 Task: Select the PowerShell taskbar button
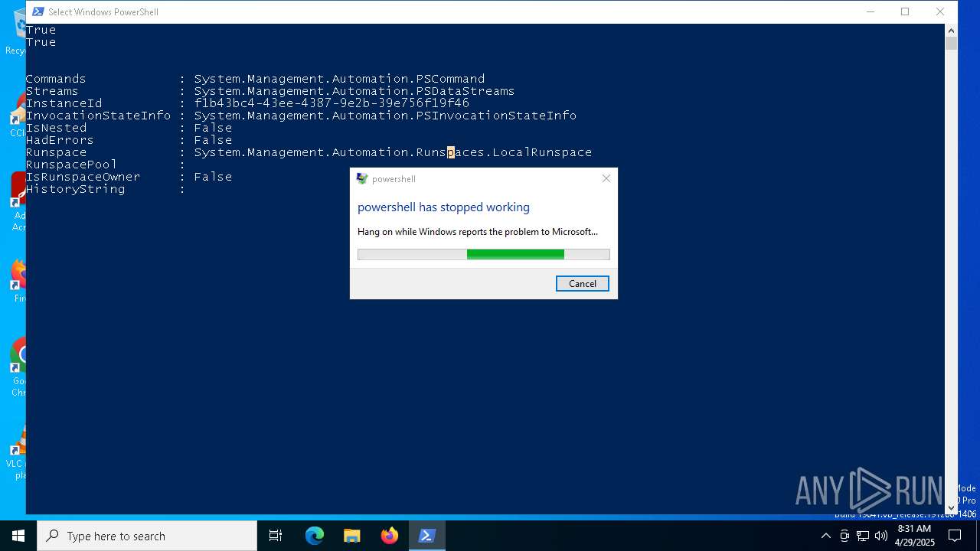[x=427, y=536]
